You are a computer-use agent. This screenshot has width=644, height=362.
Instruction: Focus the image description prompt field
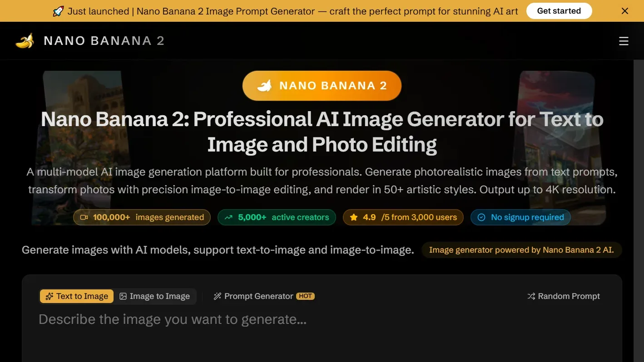click(322, 336)
